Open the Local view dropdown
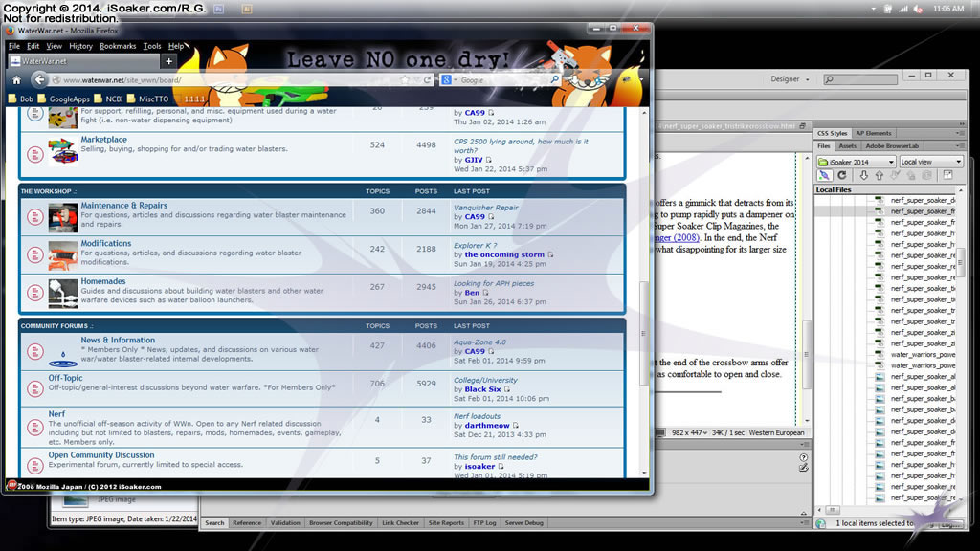This screenshot has height=551, width=980. pyautogui.click(x=930, y=162)
